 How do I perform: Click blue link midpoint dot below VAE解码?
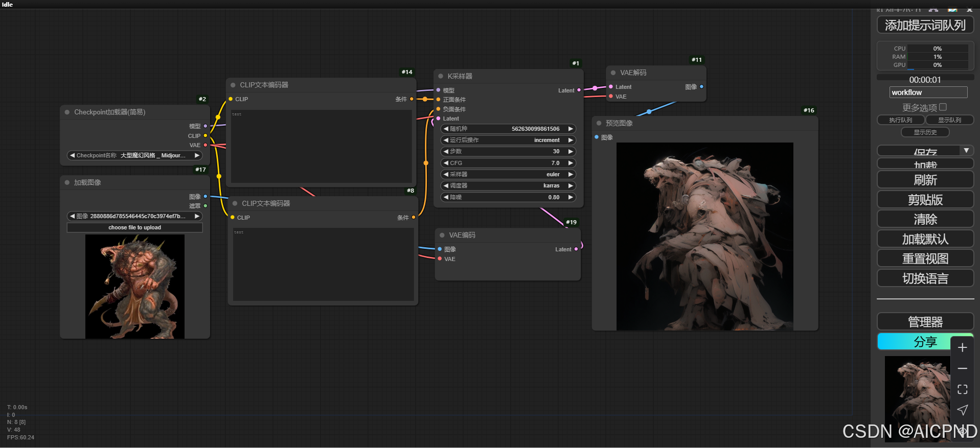pos(649,111)
